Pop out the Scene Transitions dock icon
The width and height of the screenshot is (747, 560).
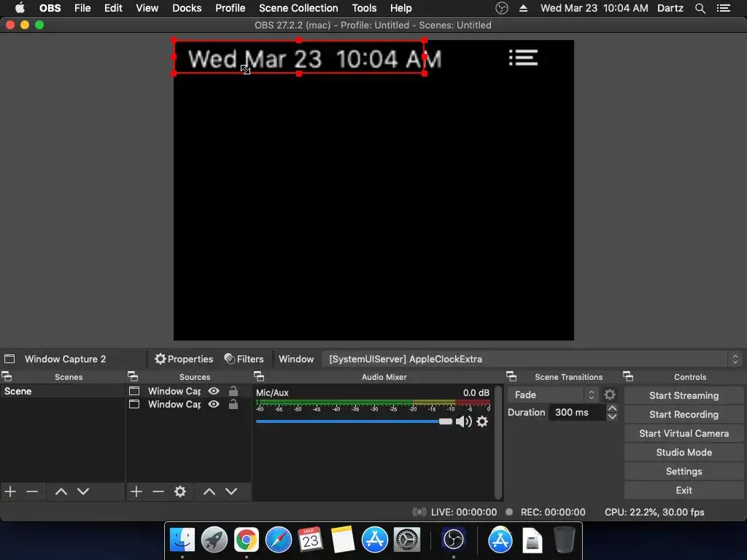511,377
